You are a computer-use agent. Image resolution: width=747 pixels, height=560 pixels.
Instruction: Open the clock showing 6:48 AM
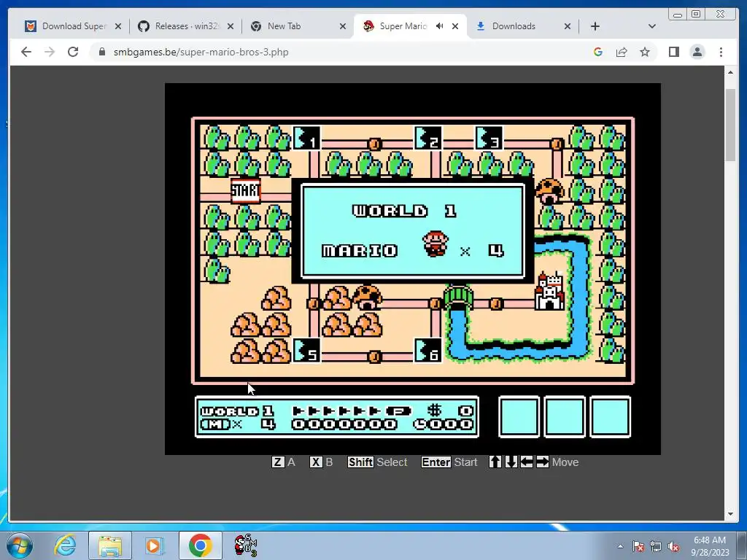[709, 546]
